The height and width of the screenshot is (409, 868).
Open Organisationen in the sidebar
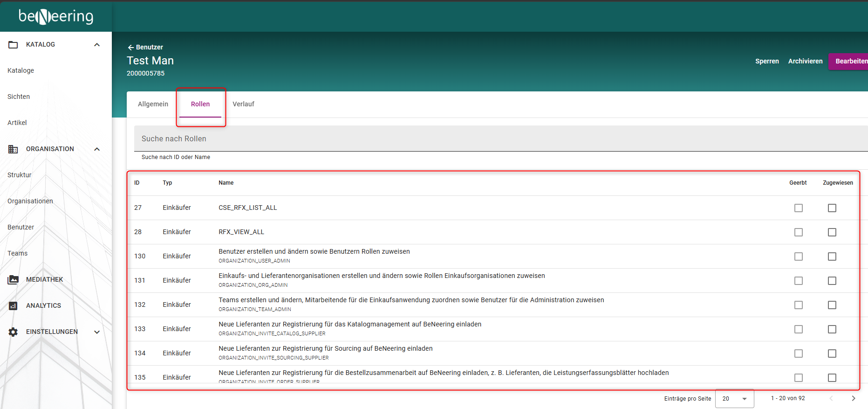point(30,201)
